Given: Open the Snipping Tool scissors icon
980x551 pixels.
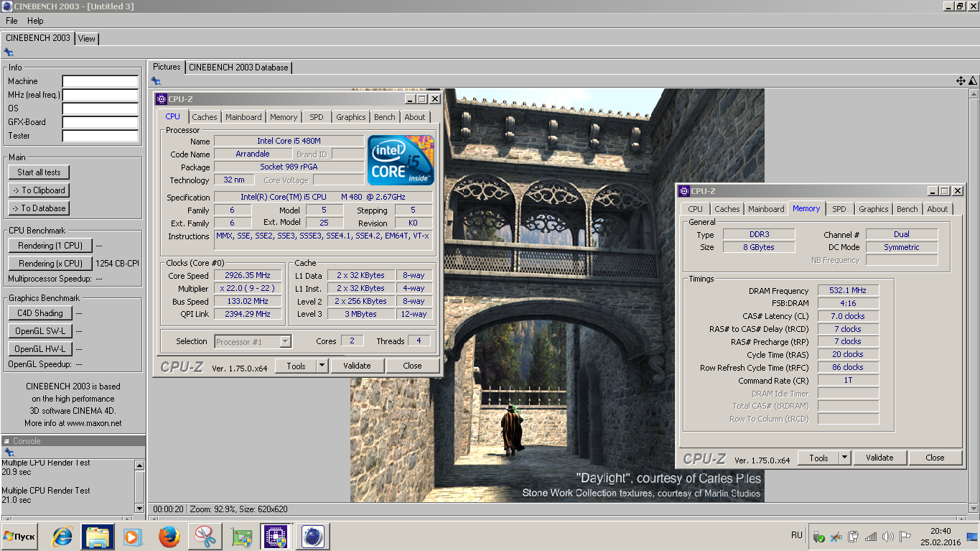Looking at the screenshot, I should click(x=205, y=537).
